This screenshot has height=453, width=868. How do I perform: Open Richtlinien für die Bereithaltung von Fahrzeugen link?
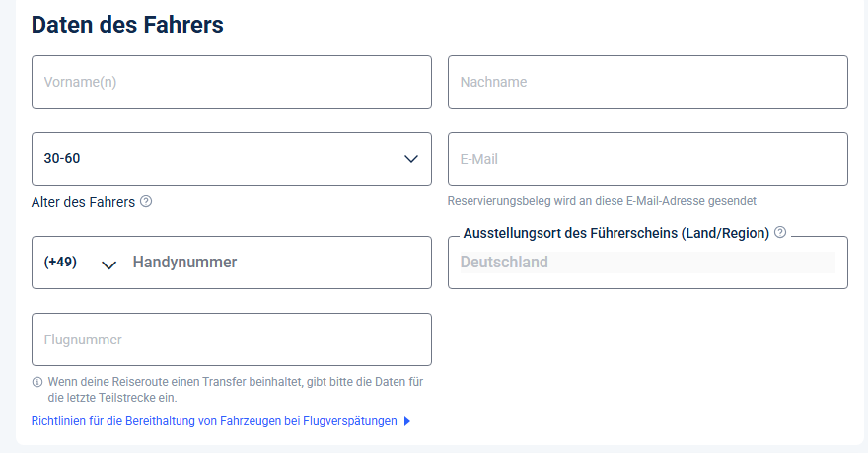(x=214, y=421)
